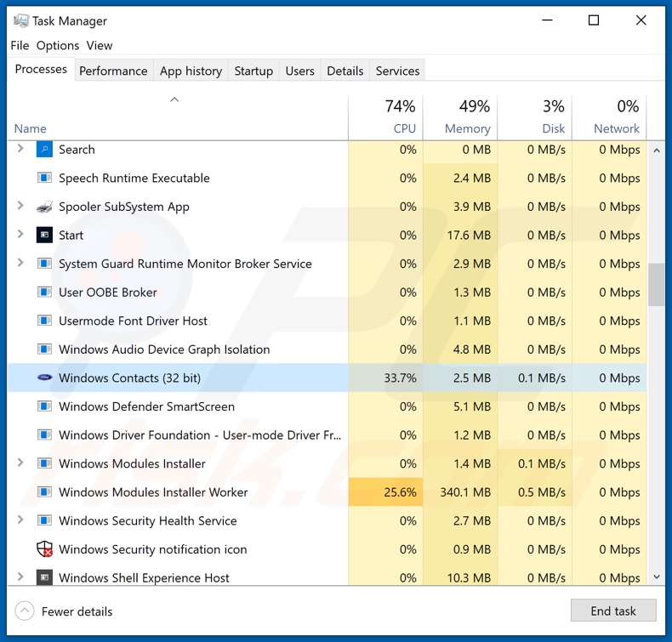Select the Windows Contacts (32 bit) row
Screen dimensions: 672x642
pyautogui.click(x=327, y=378)
